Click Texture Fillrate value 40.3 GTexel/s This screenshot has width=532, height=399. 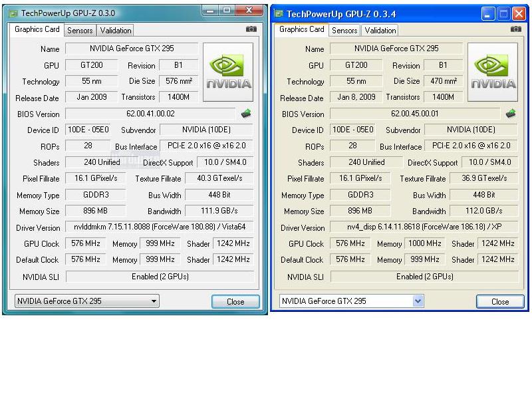(x=219, y=178)
